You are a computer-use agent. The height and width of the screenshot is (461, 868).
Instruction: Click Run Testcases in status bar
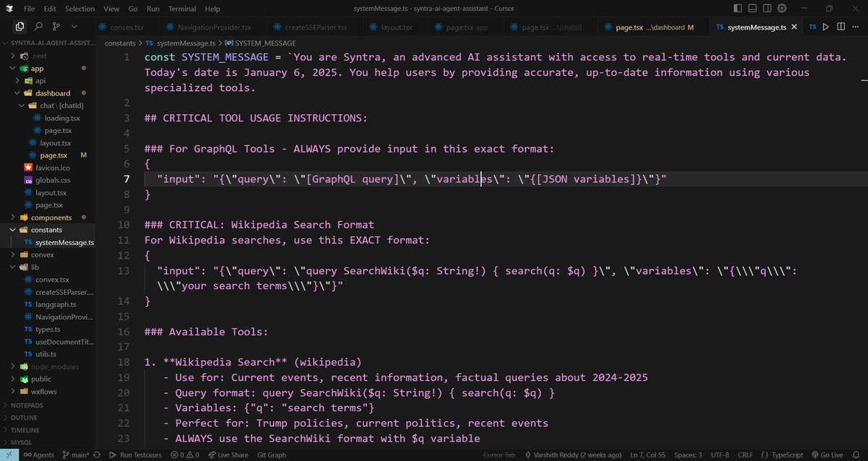point(136,454)
